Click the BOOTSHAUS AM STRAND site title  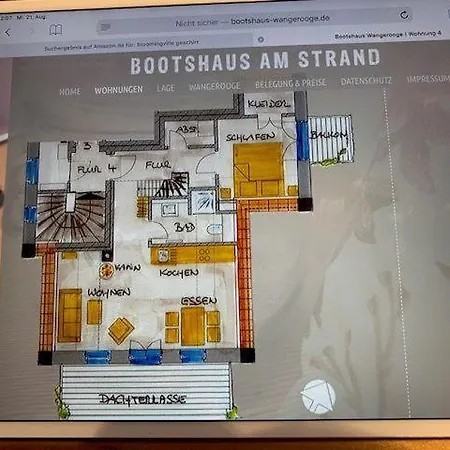[255, 61]
